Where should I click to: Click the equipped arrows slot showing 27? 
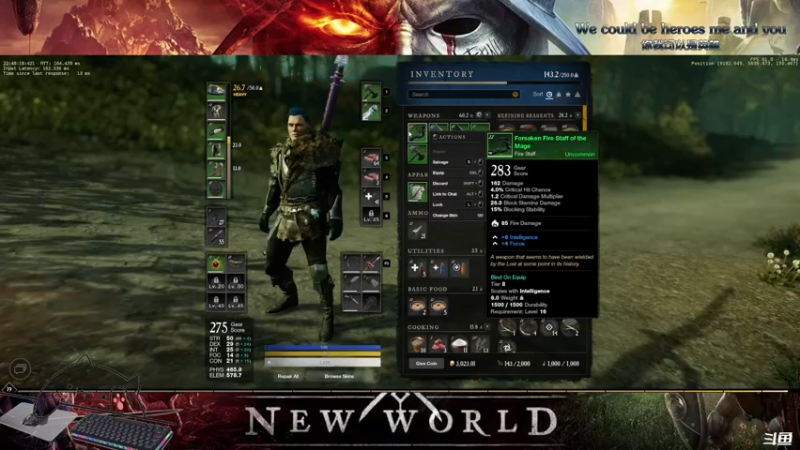[216, 217]
